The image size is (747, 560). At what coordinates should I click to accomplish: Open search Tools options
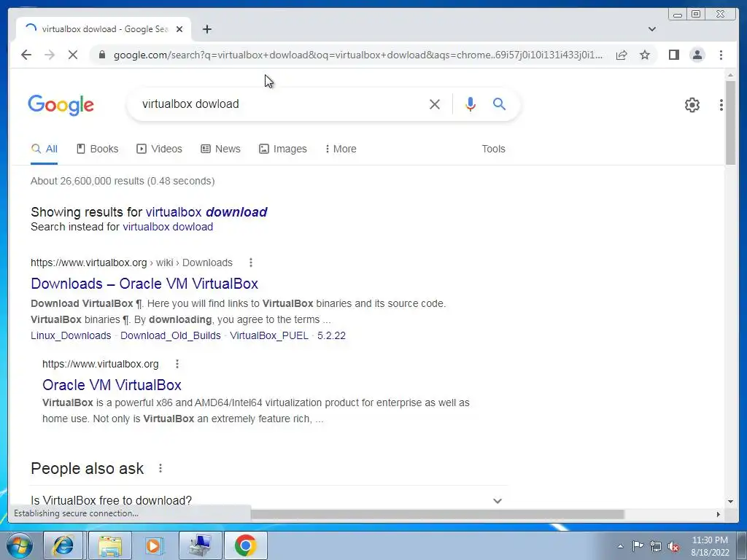[x=493, y=149]
